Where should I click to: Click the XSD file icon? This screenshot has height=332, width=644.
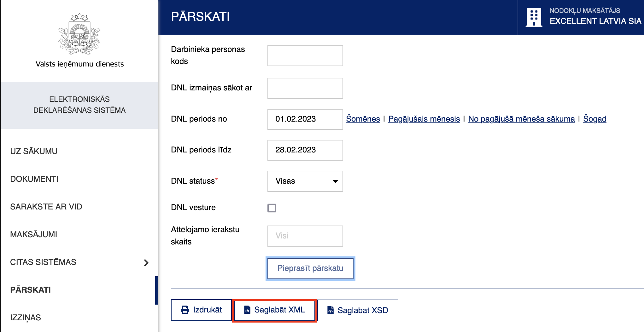pos(330,310)
